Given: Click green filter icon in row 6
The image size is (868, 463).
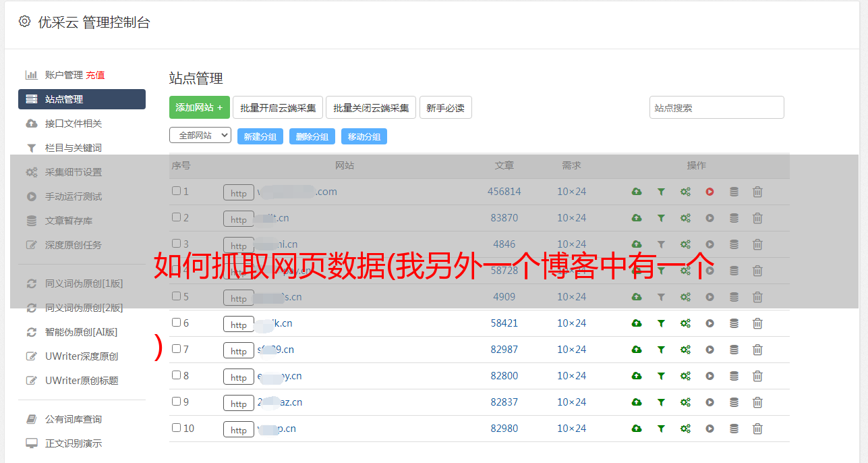Looking at the screenshot, I should pos(661,323).
